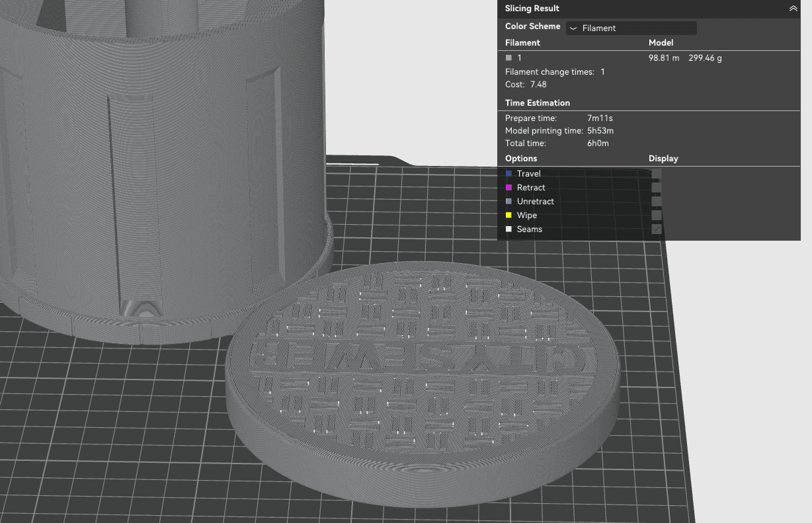This screenshot has width=812, height=523.
Task: Click the blue Travel color swatch
Action: click(508, 174)
